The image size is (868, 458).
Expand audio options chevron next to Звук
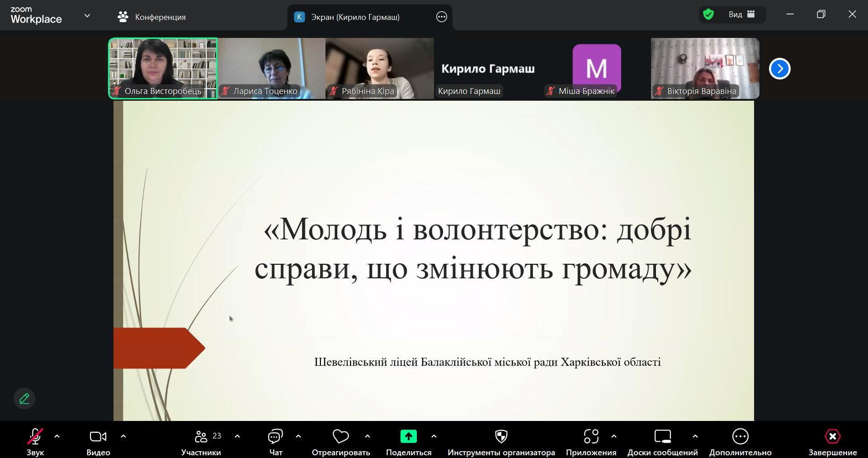tap(57, 436)
